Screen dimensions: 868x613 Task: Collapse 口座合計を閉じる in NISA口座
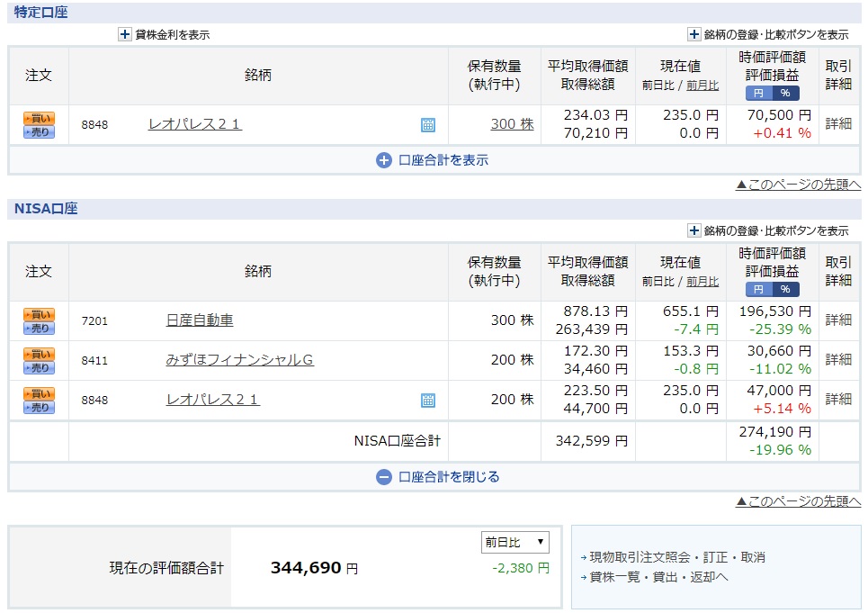[437, 477]
